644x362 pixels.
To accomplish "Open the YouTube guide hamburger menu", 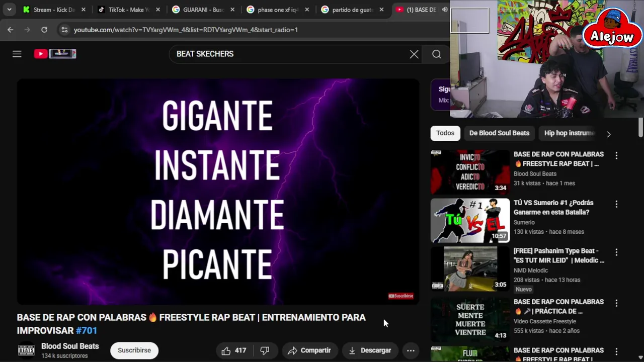I will [17, 54].
